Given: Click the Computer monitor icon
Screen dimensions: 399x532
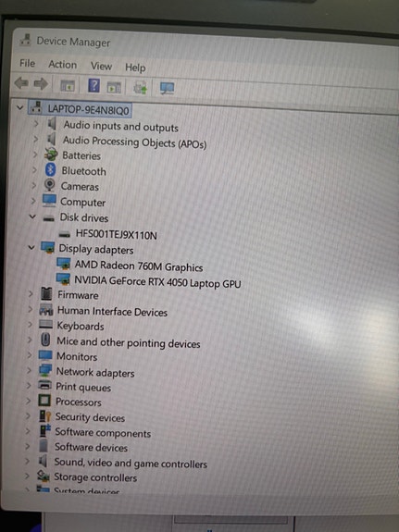Looking at the screenshot, I should coord(49,201).
